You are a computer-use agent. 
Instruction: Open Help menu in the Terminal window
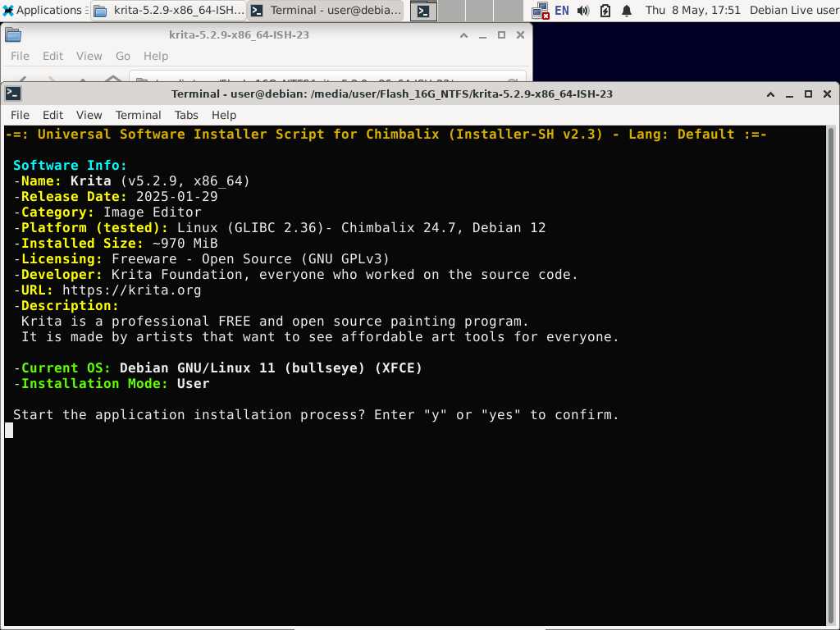click(x=223, y=115)
